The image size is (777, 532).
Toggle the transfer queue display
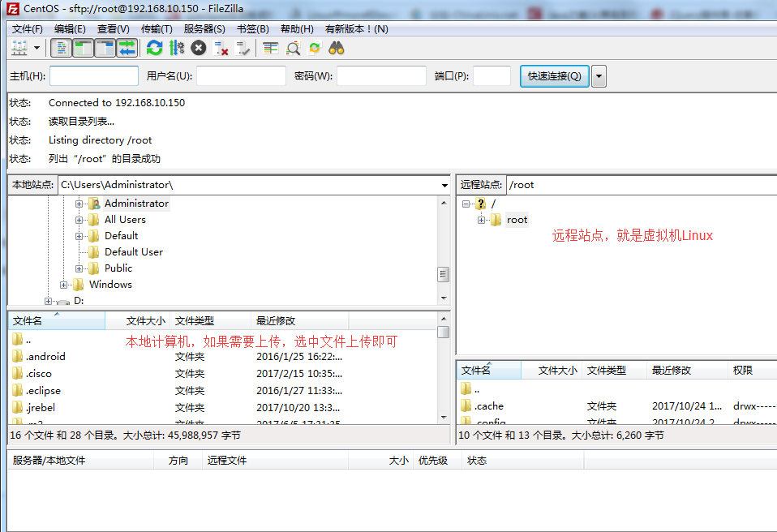(x=127, y=48)
